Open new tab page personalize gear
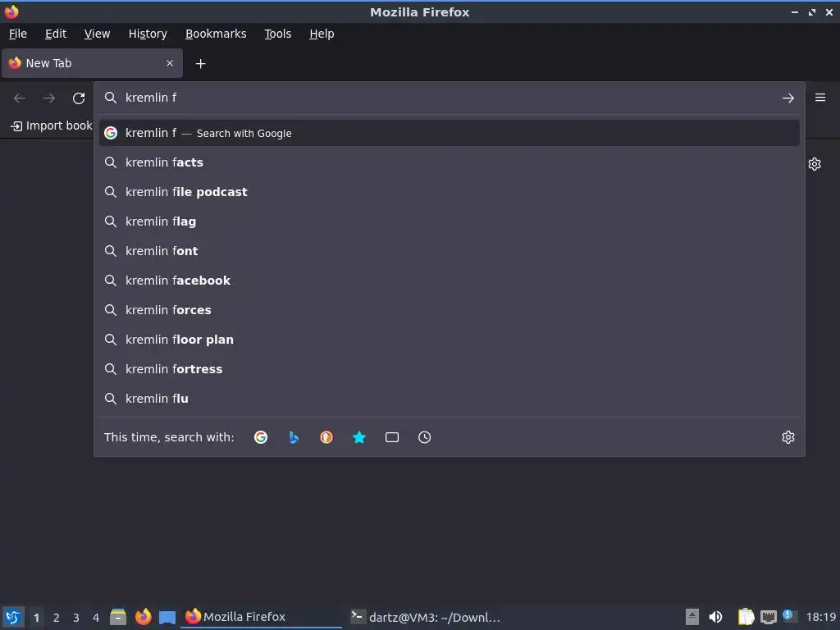The width and height of the screenshot is (840, 630). pyautogui.click(x=815, y=164)
